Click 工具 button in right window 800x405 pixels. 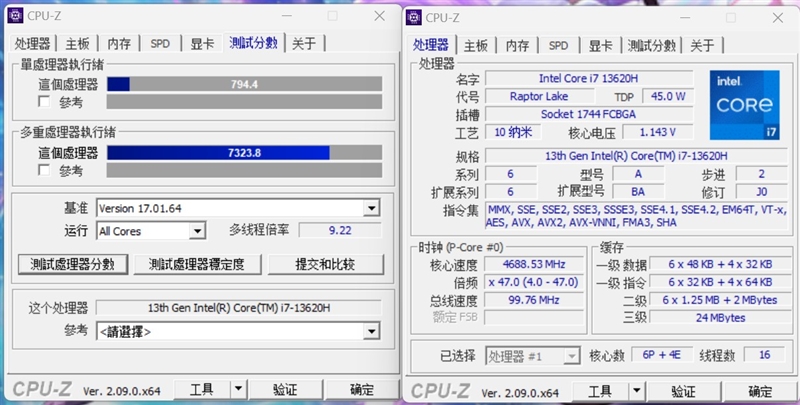(601, 392)
